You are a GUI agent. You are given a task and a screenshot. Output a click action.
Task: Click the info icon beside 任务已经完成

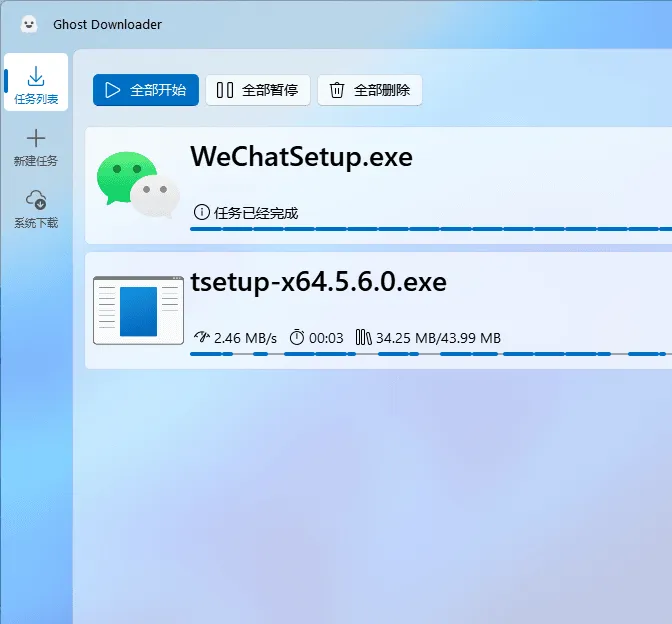click(201, 212)
